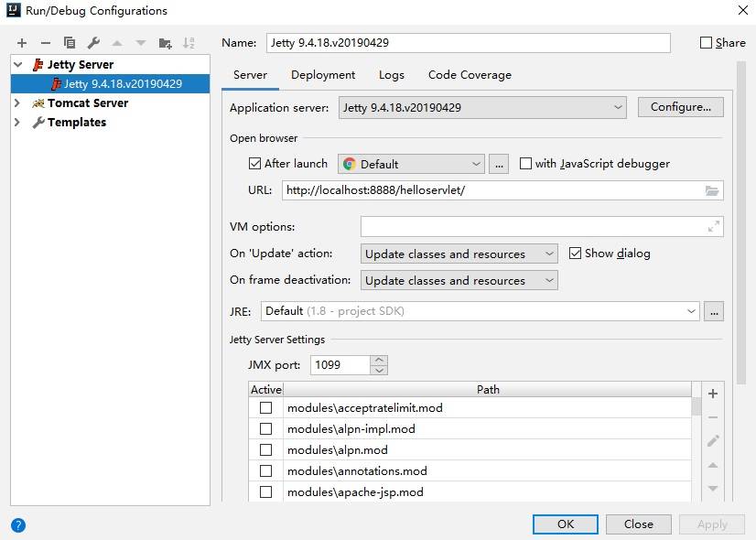Click the Copy Configuration icon
Viewport: 756px width, 540px height.
[x=70, y=43]
